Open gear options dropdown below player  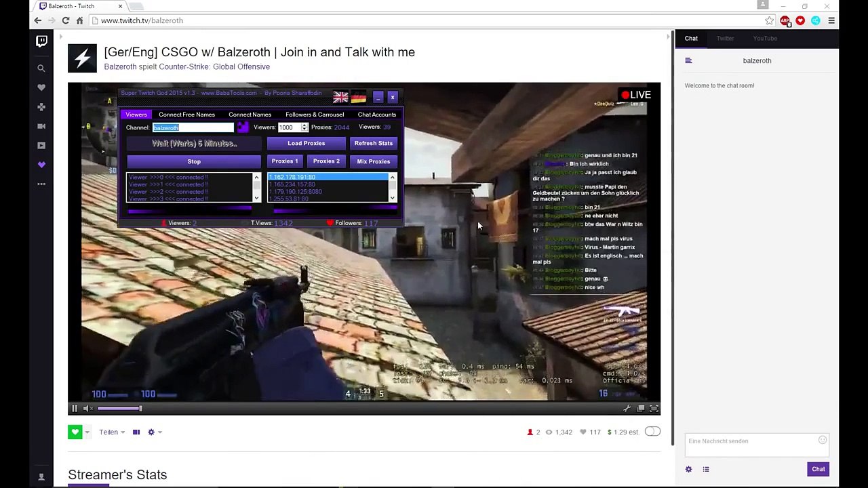154,432
